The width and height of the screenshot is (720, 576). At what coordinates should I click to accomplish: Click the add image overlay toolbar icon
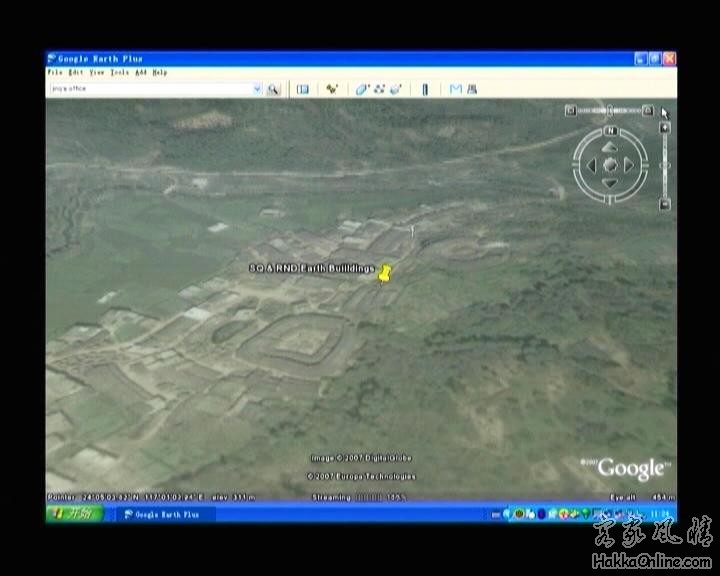tap(395, 89)
